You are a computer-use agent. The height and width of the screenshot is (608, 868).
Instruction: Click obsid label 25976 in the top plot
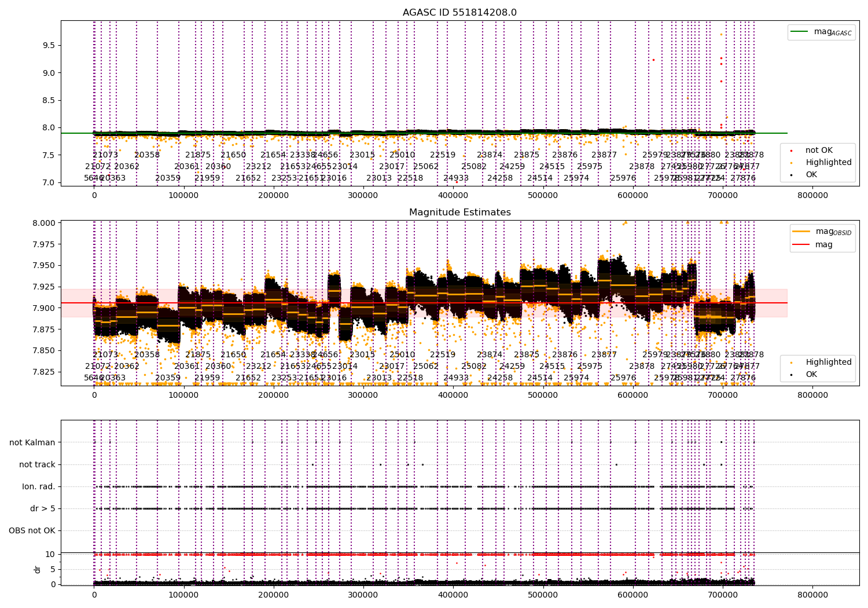coord(623,178)
